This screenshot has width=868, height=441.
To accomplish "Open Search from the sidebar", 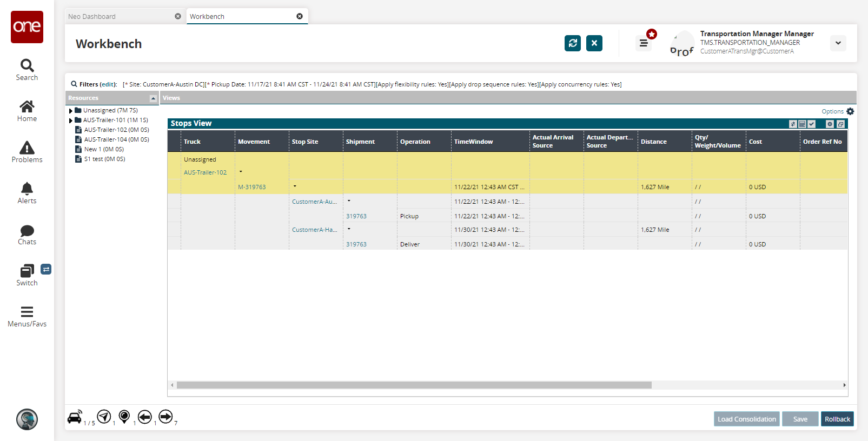I will click(27, 70).
